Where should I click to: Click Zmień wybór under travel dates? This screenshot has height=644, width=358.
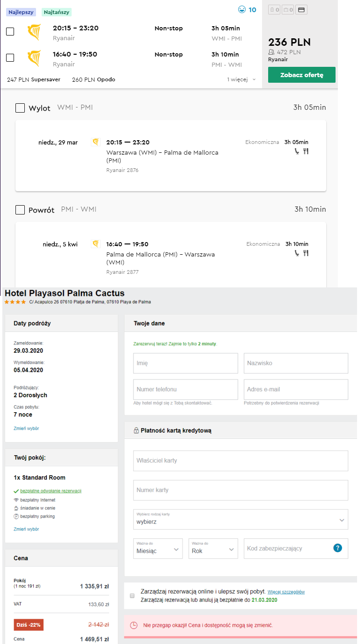click(x=26, y=428)
